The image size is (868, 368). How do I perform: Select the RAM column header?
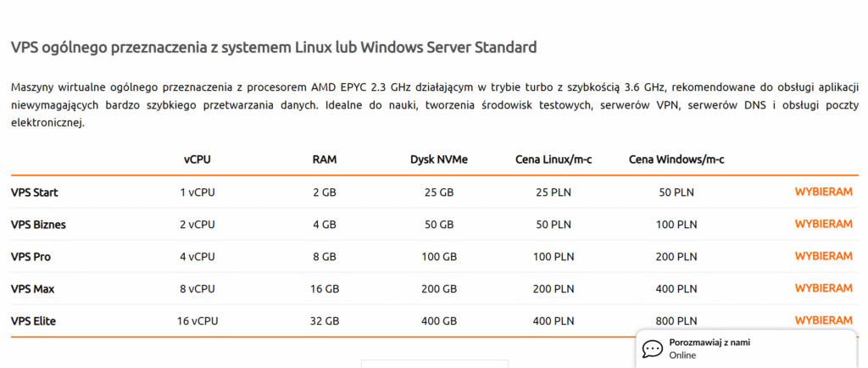pyautogui.click(x=325, y=159)
